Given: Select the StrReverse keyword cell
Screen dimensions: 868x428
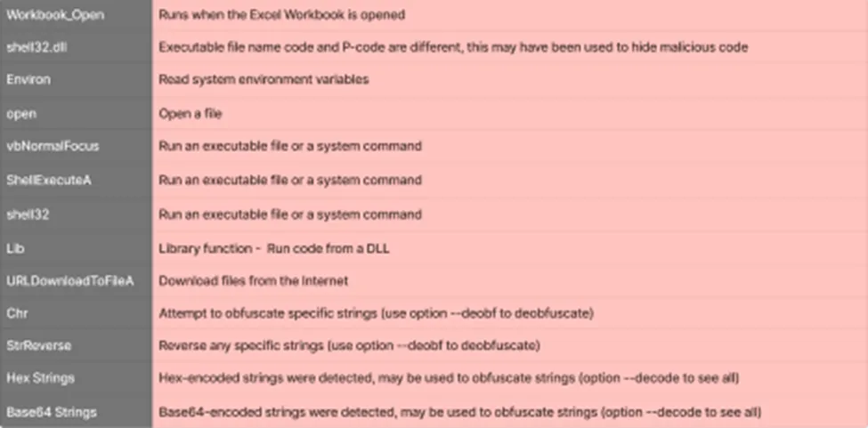Looking at the screenshot, I should point(76,345).
